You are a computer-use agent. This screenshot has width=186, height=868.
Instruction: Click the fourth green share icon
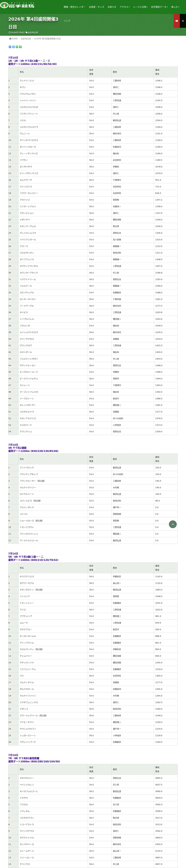click(21, 47)
